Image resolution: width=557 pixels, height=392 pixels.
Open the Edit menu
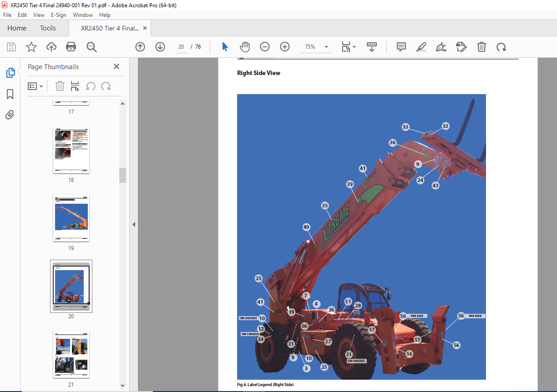[22, 15]
